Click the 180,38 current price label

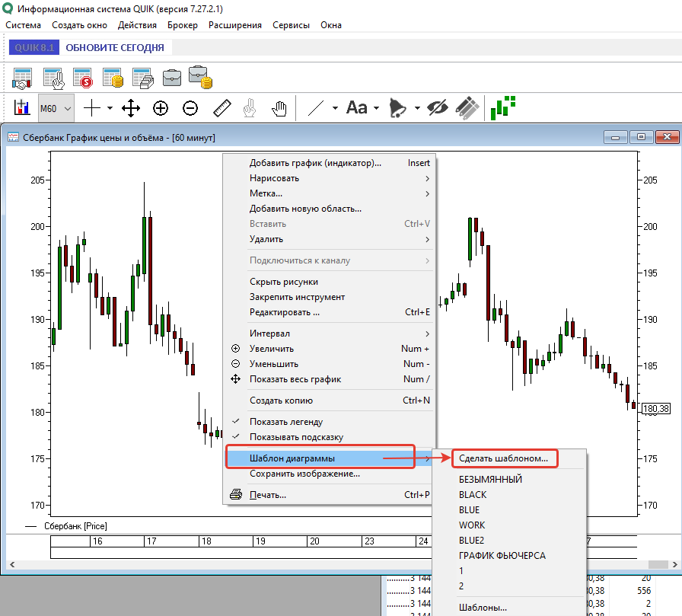pos(656,409)
